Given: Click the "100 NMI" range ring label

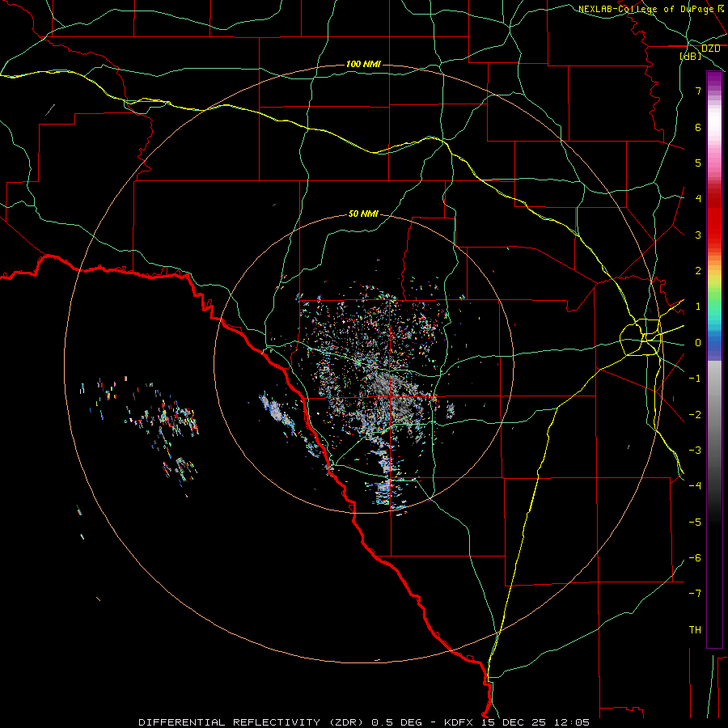Looking at the screenshot, I should (x=363, y=64).
